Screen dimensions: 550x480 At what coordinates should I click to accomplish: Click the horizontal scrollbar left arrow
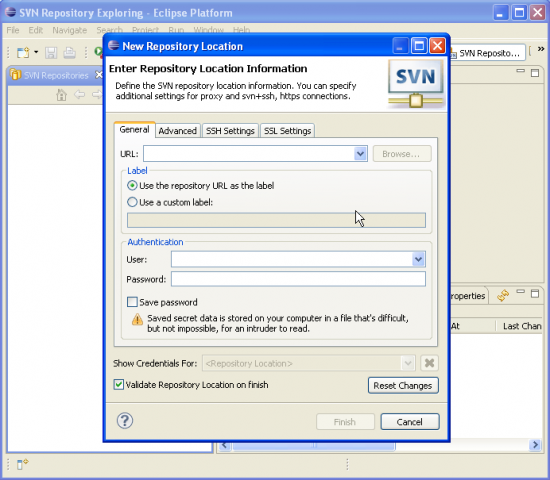(225, 446)
